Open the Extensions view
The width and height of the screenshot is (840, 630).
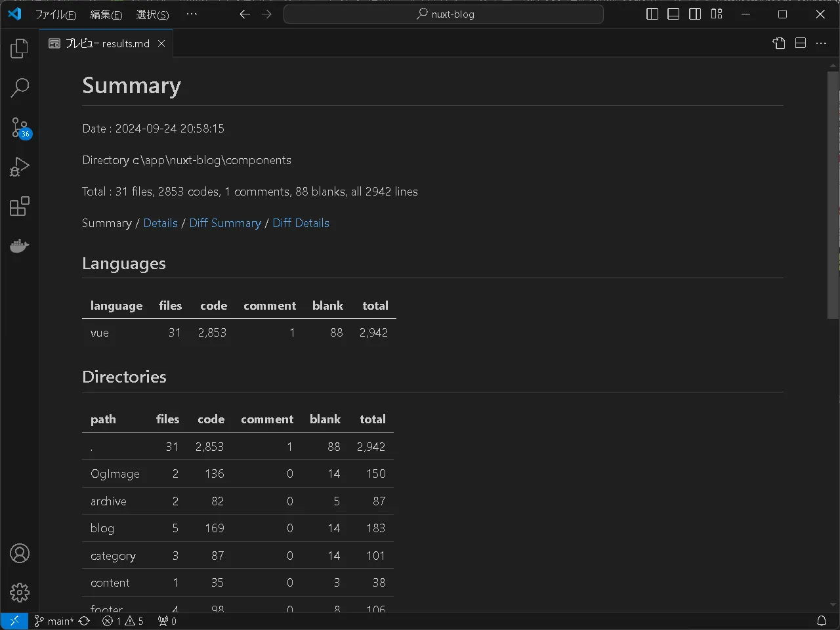click(x=20, y=206)
